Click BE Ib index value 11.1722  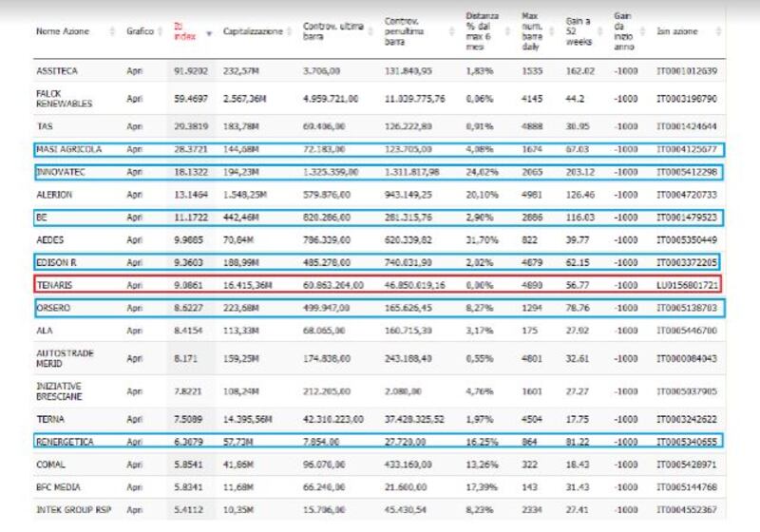tap(191, 218)
